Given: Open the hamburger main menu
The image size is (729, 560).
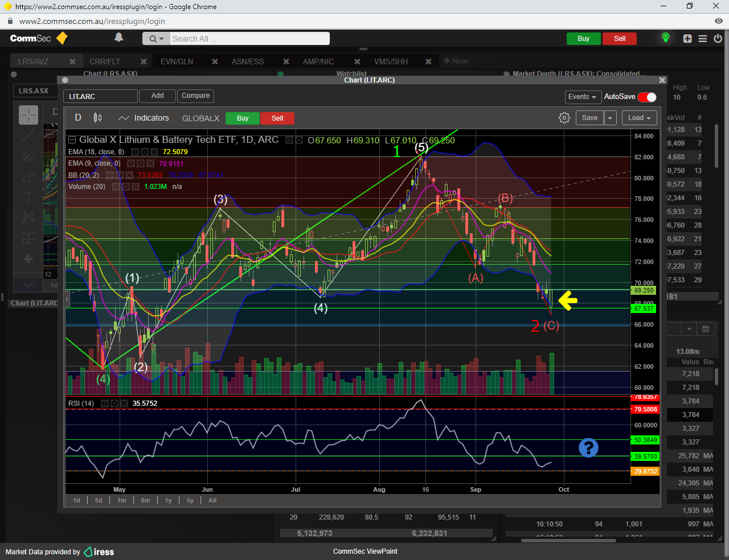Looking at the screenshot, I should tap(703, 39).
